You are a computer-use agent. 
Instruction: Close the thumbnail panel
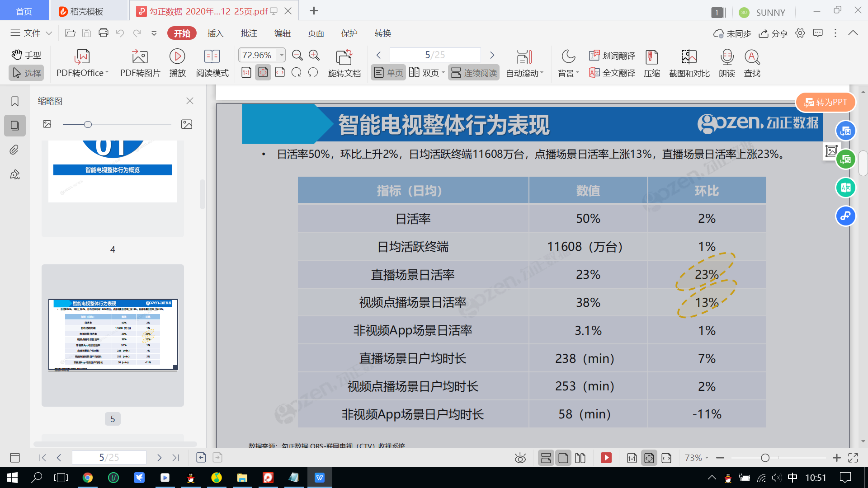[190, 101]
